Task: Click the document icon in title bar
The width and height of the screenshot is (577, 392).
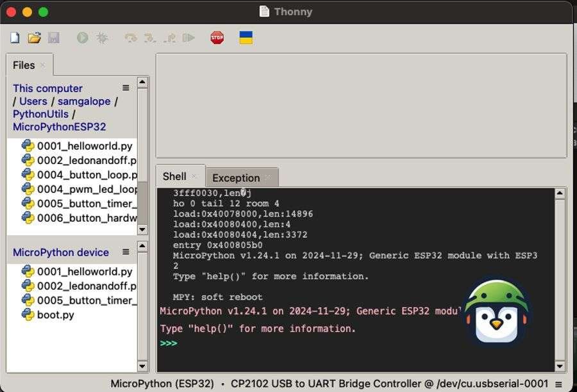Action: click(x=264, y=12)
